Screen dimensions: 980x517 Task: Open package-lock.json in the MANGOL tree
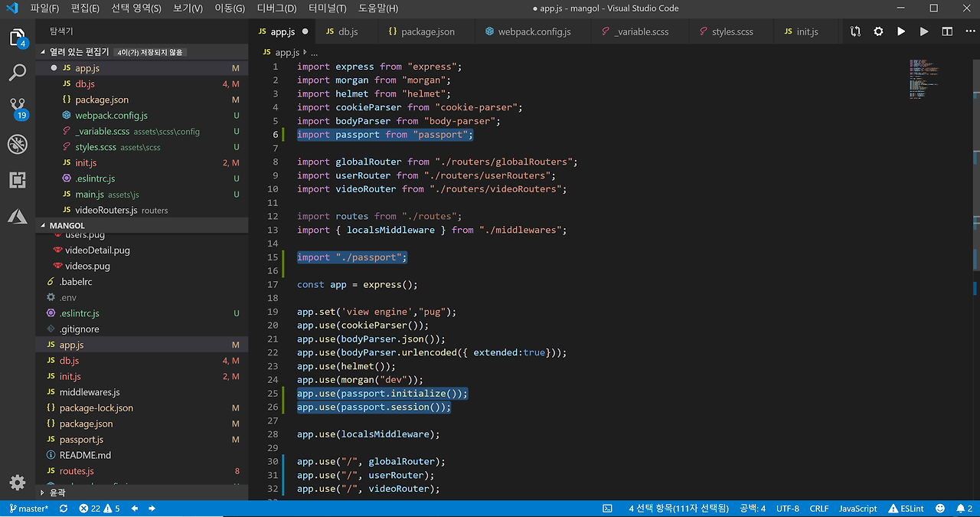[x=142, y=408]
